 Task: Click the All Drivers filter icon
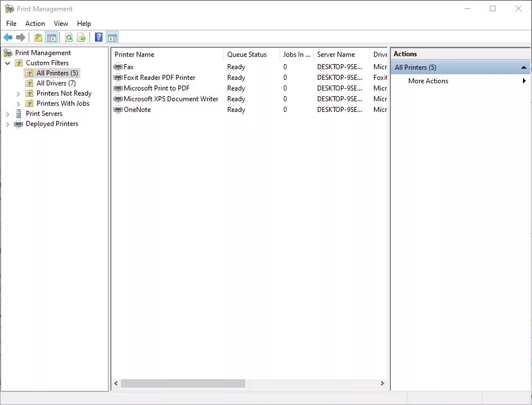click(x=29, y=83)
